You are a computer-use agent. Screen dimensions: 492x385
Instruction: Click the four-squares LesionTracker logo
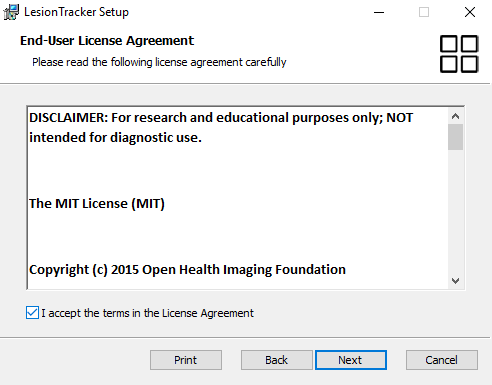459,54
